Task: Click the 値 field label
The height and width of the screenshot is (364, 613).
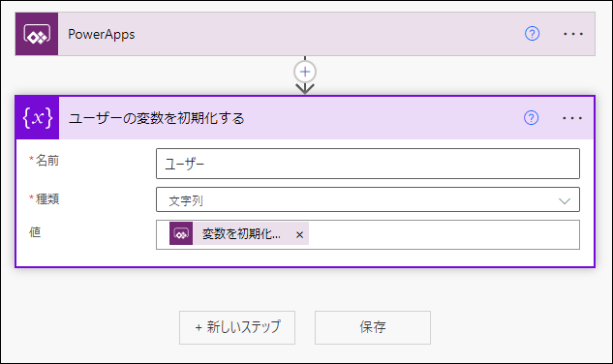Action: pyautogui.click(x=35, y=231)
